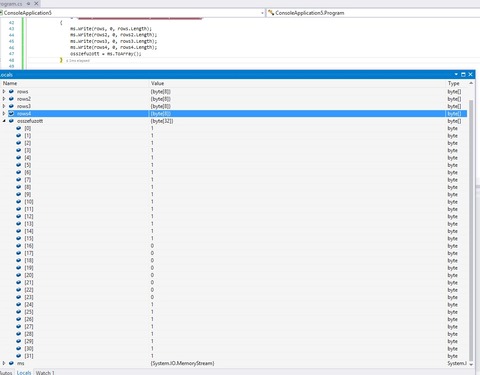The image size is (480, 375).
Task: Expand the rows2 variable node
Action: point(4,99)
